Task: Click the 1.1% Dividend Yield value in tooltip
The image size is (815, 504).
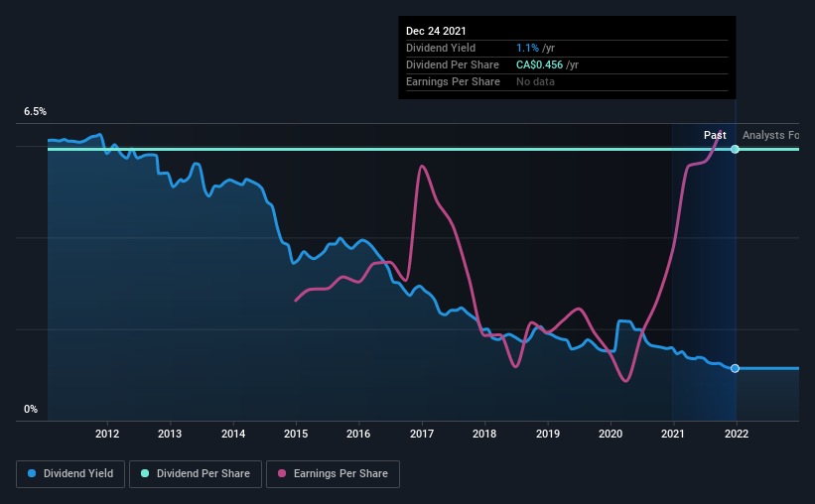Action: click(x=527, y=48)
